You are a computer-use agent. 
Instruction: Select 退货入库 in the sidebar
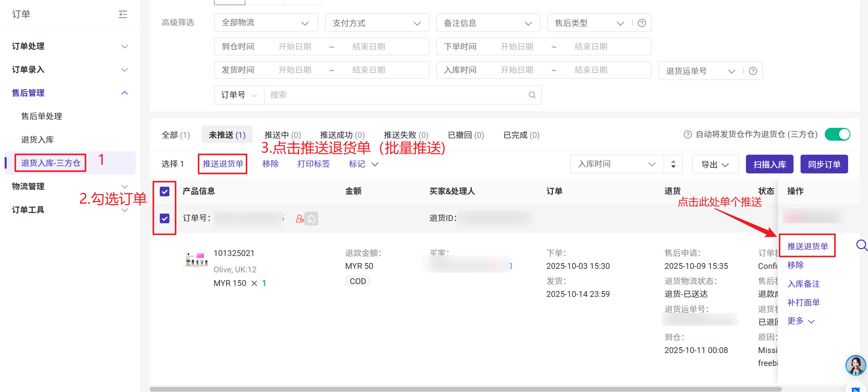pos(37,139)
